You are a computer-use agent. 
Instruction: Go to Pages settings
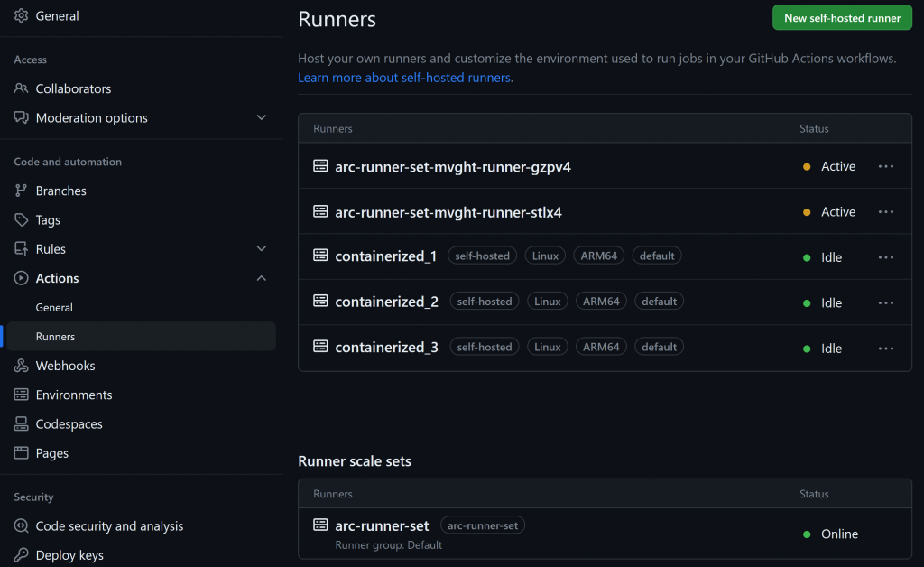pyautogui.click(x=52, y=453)
